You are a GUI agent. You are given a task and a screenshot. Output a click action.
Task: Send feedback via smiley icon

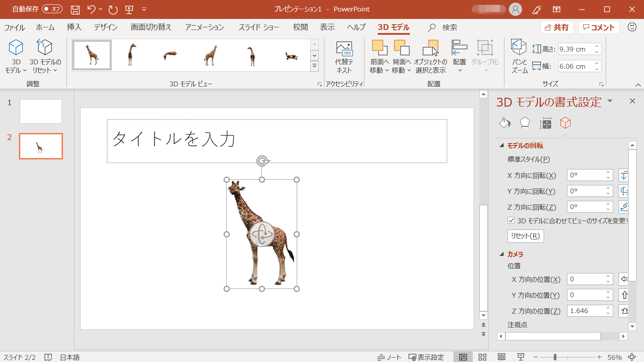[x=632, y=27]
